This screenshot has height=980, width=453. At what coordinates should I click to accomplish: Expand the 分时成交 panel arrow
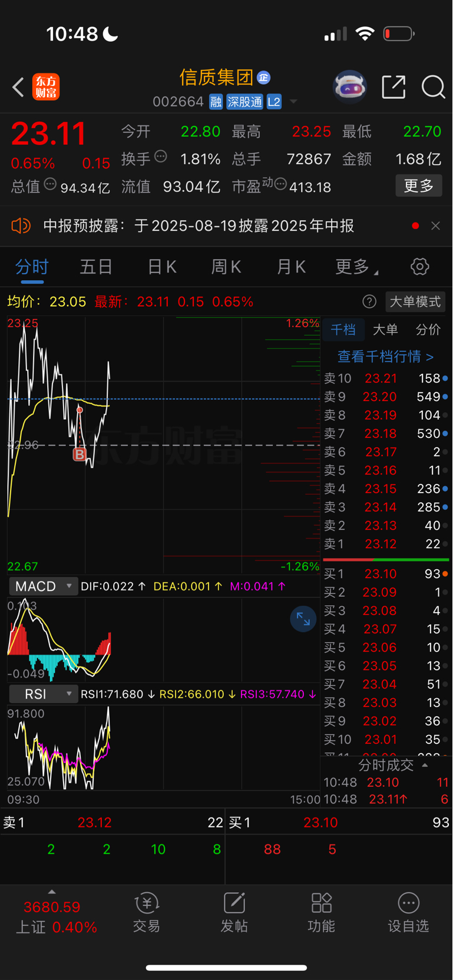click(x=425, y=765)
